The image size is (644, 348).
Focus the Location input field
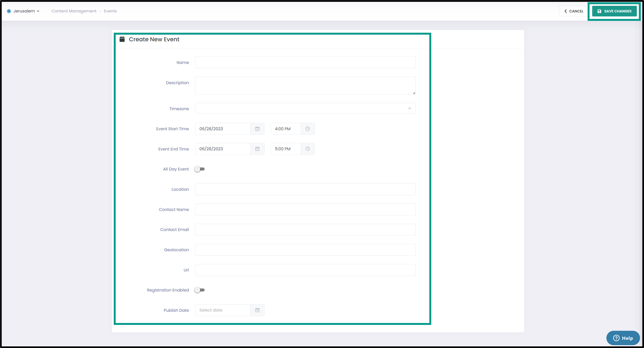click(305, 189)
